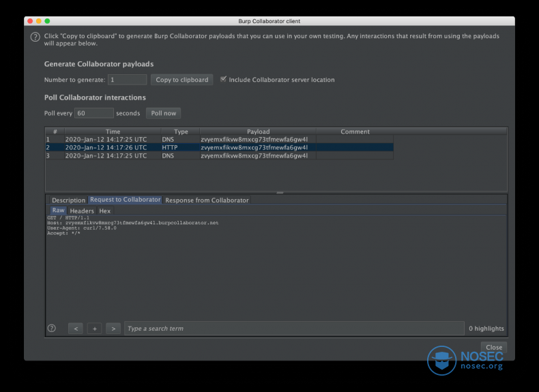
Task: Toggle Include Collaborator server location checkbox
Action: pyautogui.click(x=223, y=79)
